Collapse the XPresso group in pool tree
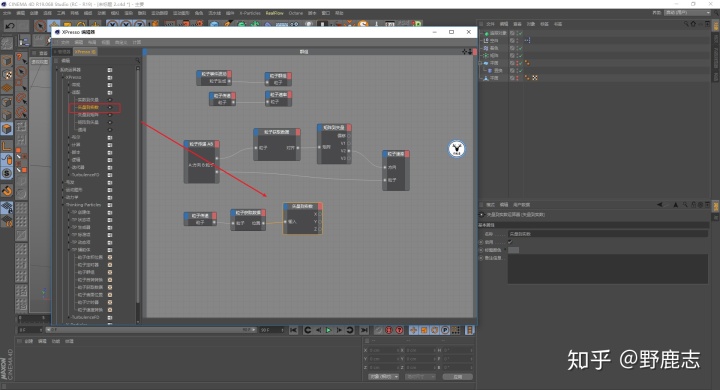Viewport: 720px width, 390px height. pos(63,77)
